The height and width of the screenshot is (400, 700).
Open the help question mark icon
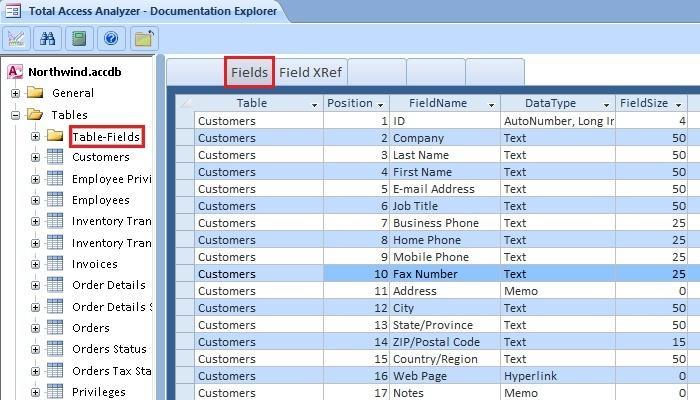pos(111,39)
